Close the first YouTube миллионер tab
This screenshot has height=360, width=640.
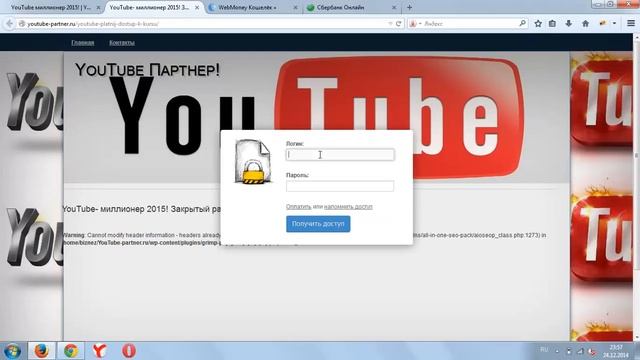pos(98,7)
